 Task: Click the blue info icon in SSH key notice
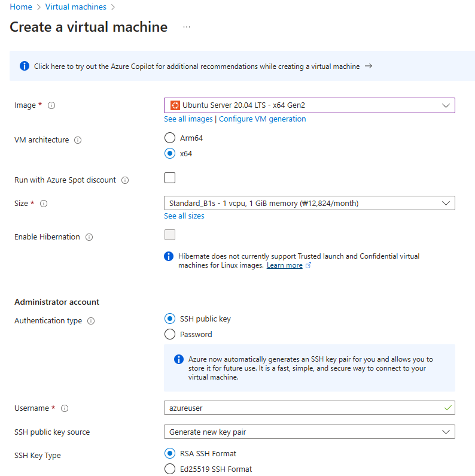[179, 359]
